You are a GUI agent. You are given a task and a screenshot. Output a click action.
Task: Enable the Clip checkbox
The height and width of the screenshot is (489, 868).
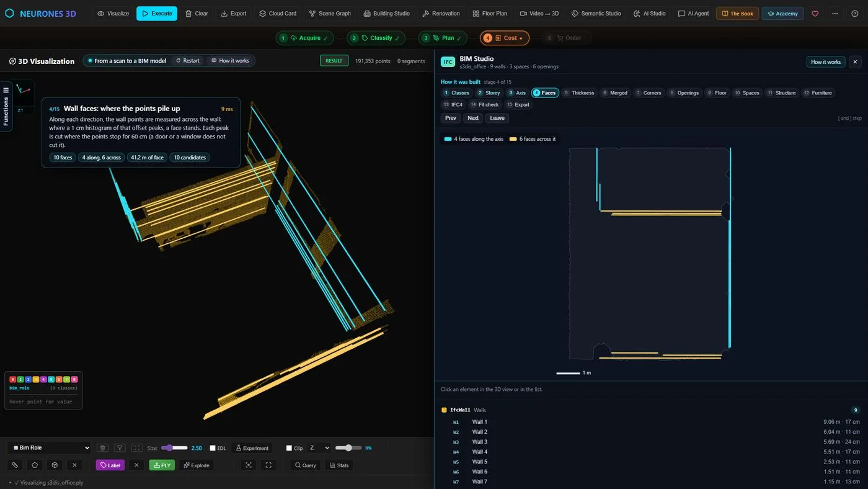(289, 448)
